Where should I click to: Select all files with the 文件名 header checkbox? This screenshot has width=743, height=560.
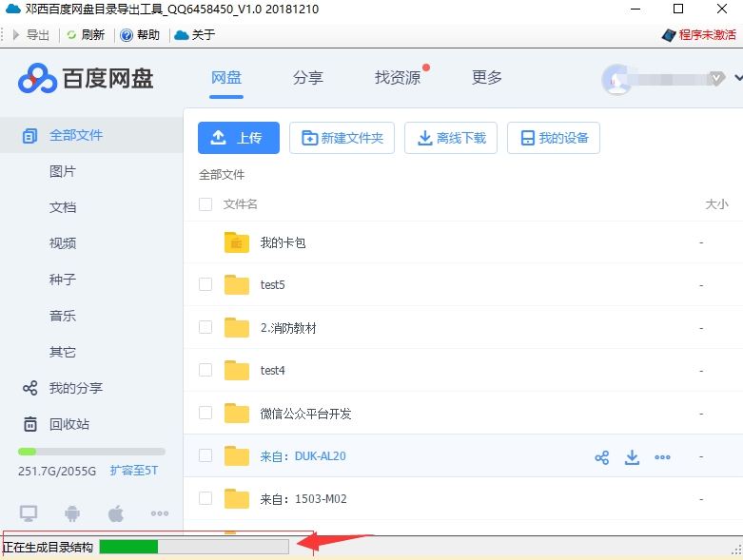coord(205,203)
